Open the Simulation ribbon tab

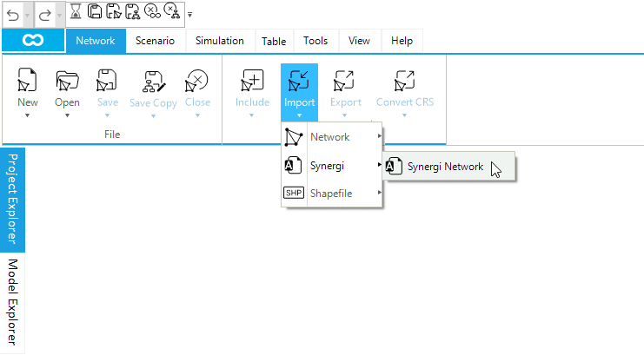click(x=219, y=41)
